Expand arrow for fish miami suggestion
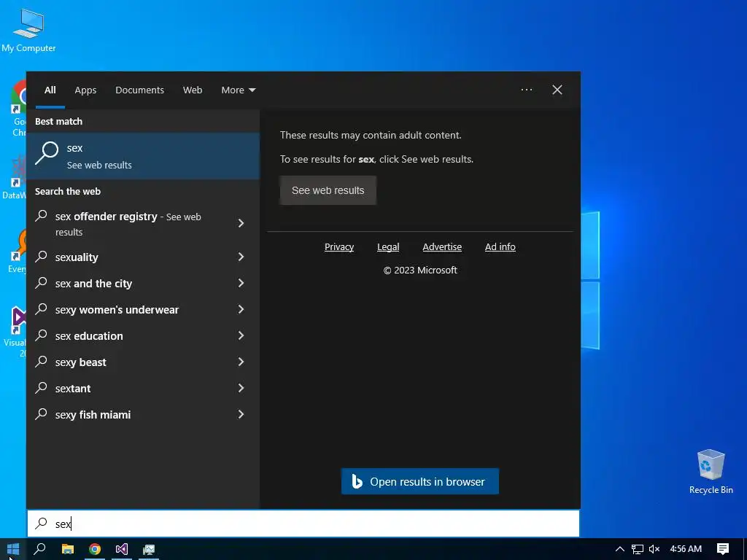 tap(241, 414)
